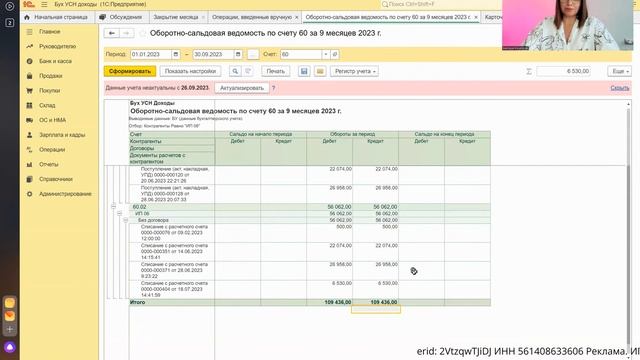Open the Счет dropdown arrow
The width and height of the screenshot is (640, 360).
click(326, 54)
